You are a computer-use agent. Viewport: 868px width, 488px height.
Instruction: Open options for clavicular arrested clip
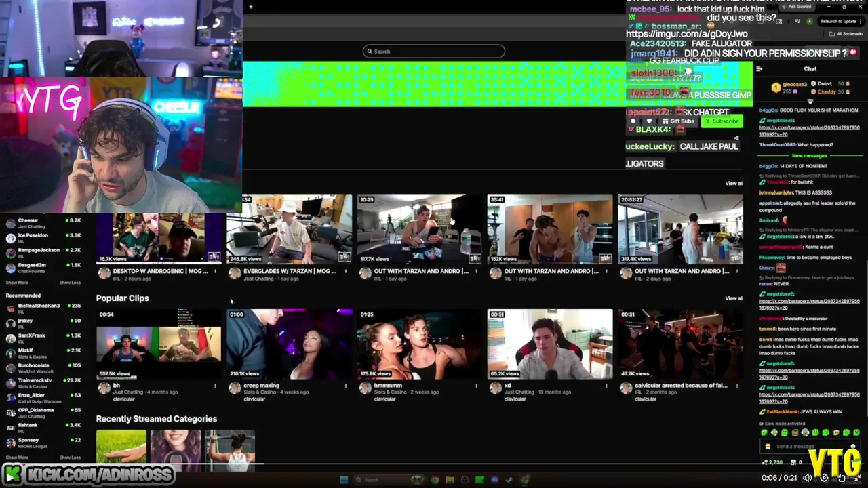coord(737,386)
